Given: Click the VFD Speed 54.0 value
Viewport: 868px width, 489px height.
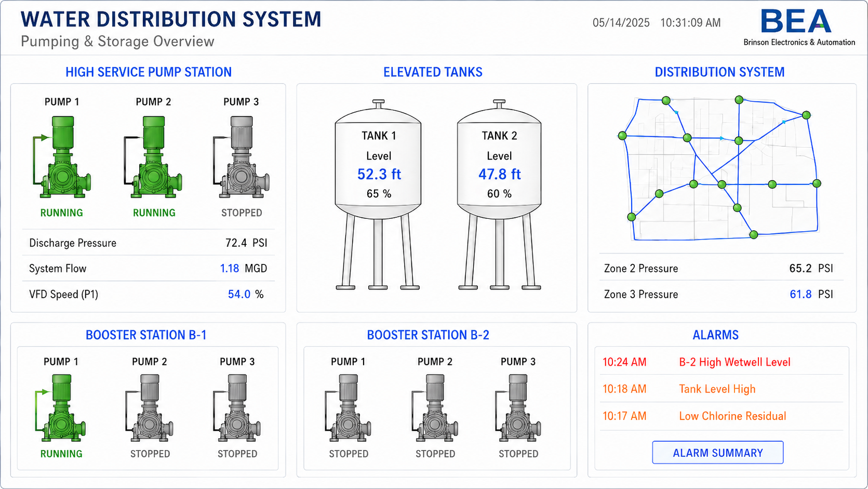Looking at the screenshot, I should 239,294.
